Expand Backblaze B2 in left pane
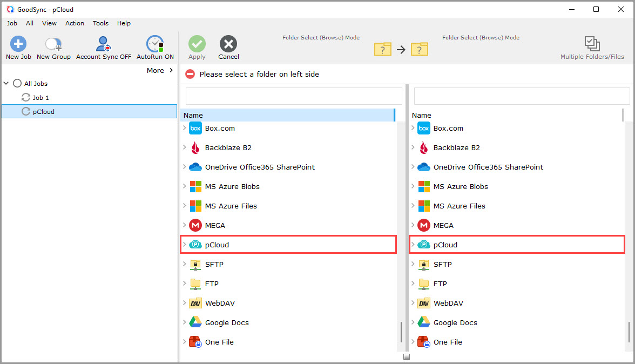The height and width of the screenshot is (364, 635). [x=185, y=147]
